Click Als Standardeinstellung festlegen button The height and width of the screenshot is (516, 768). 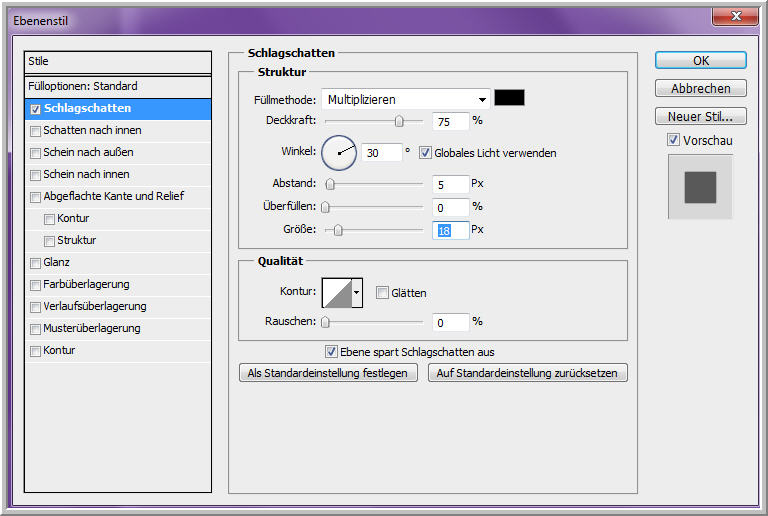click(328, 373)
